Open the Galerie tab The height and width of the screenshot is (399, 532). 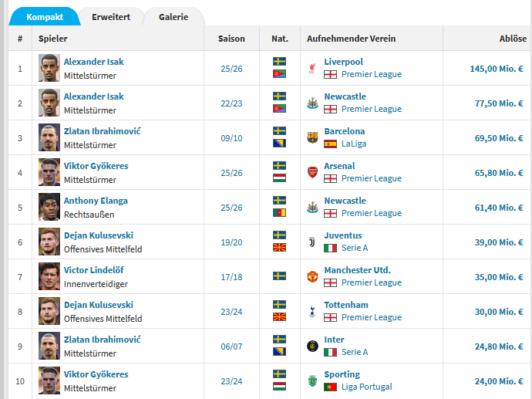tap(173, 16)
